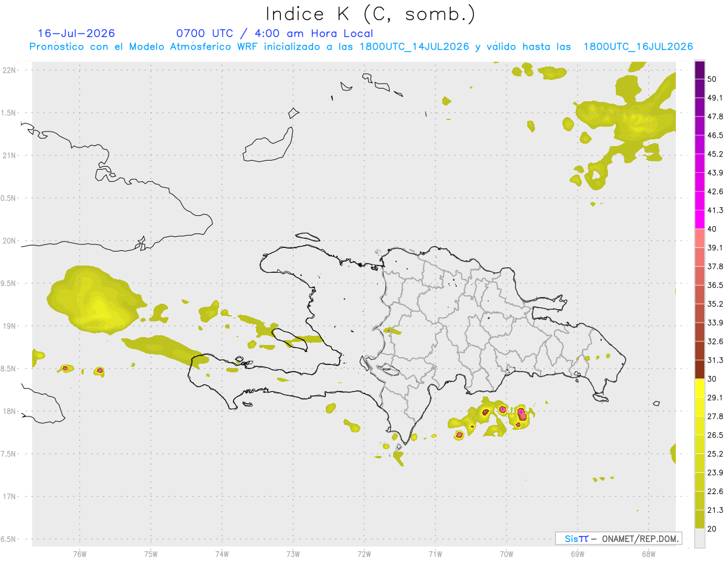This screenshot has height=562, width=728.
Task: Click the legend value '26.5'
Action: 715,435
